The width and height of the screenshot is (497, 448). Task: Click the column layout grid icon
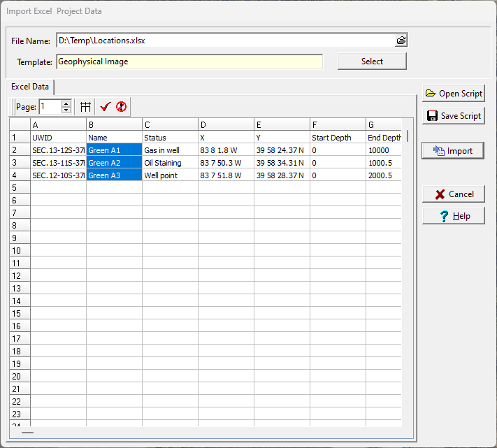(x=85, y=107)
